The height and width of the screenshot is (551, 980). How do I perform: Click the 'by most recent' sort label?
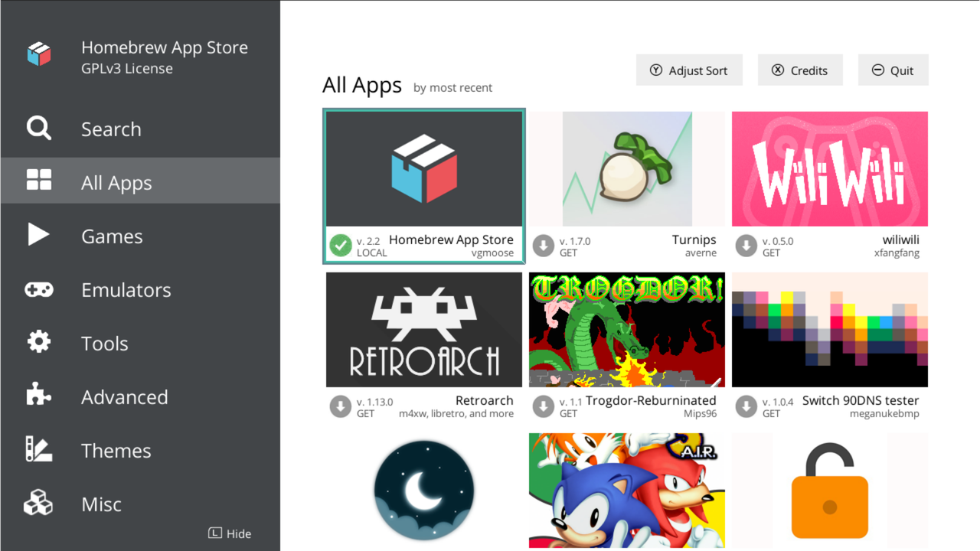click(x=452, y=87)
